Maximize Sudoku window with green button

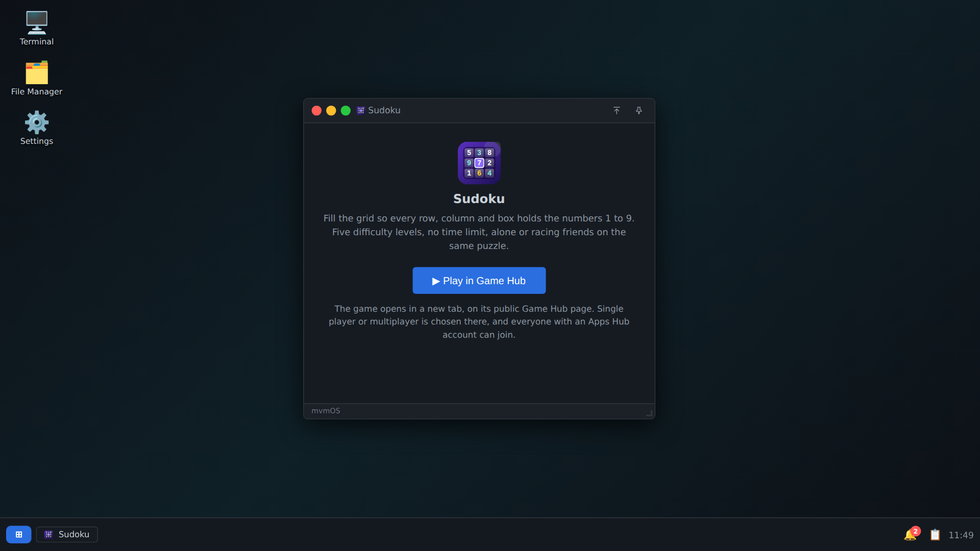coord(346,110)
